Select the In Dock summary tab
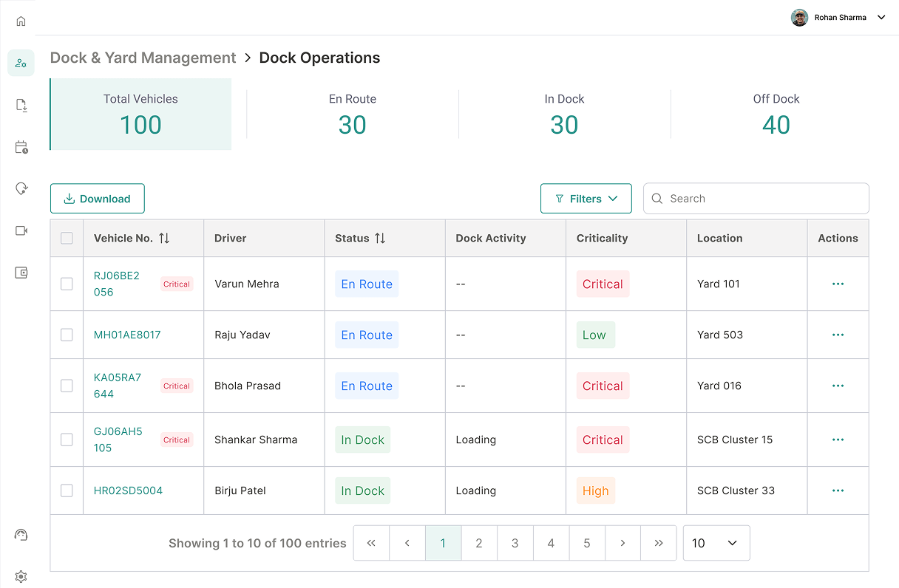Screen dimensions: 899x588 (564, 112)
